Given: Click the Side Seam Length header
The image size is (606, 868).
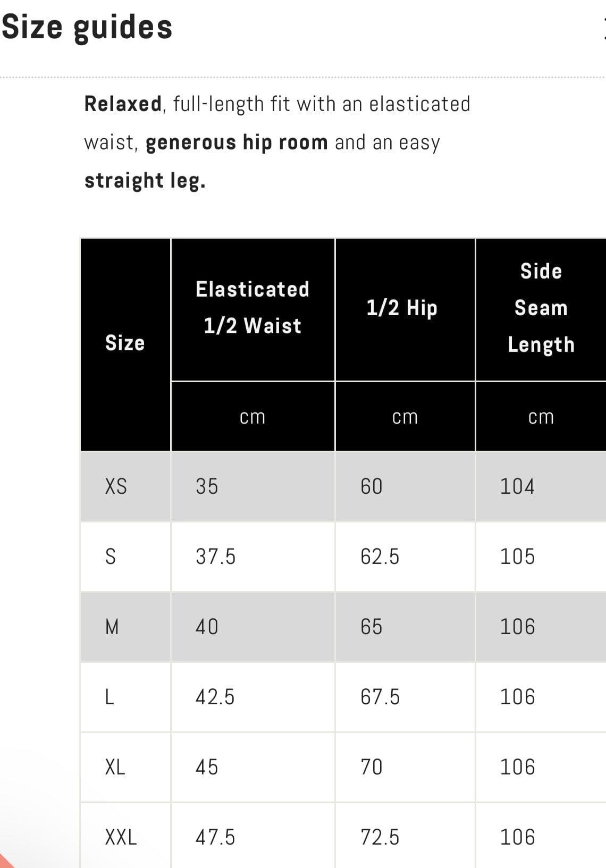Looking at the screenshot, I should pyautogui.click(x=541, y=308).
